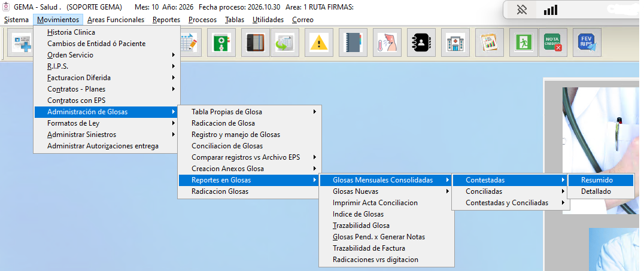
Task: Open the clipboard chart report icon
Action: tap(489, 42)
